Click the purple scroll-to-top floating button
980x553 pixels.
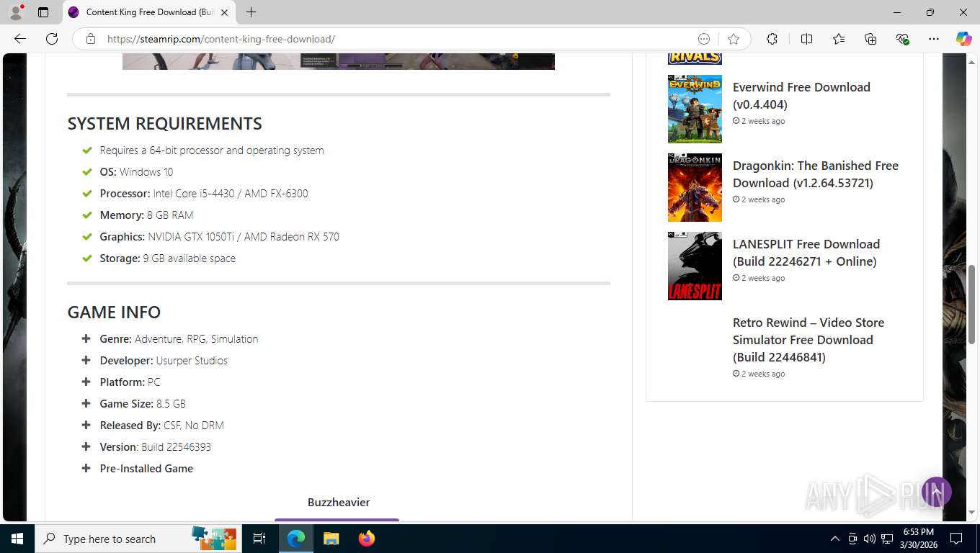coord(937,492)
